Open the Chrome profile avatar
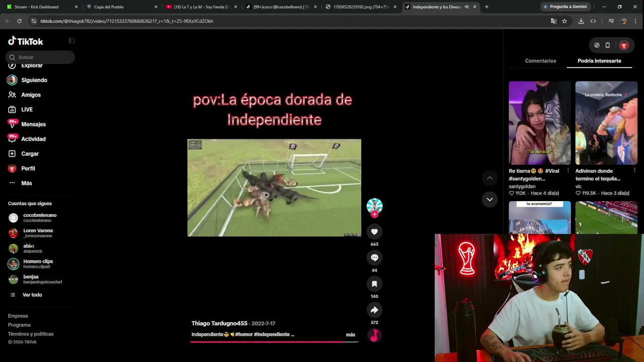This screenshot has width=644, height=362. coord(623,21)
